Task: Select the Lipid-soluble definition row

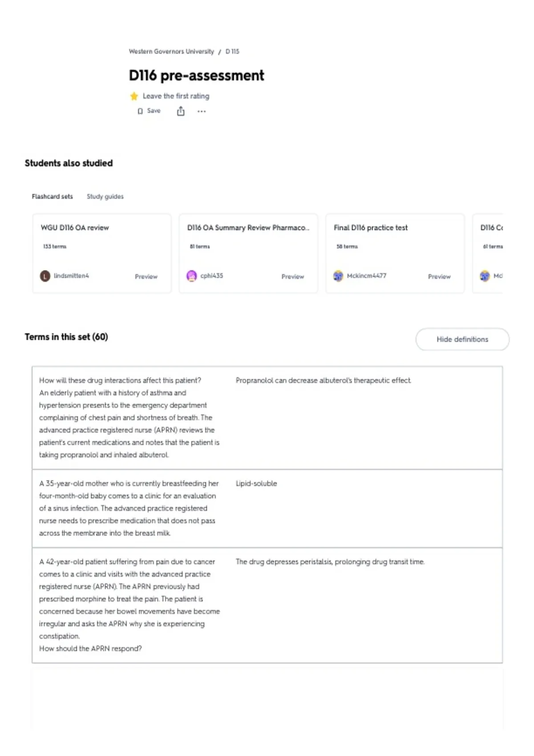Action: 267,508
